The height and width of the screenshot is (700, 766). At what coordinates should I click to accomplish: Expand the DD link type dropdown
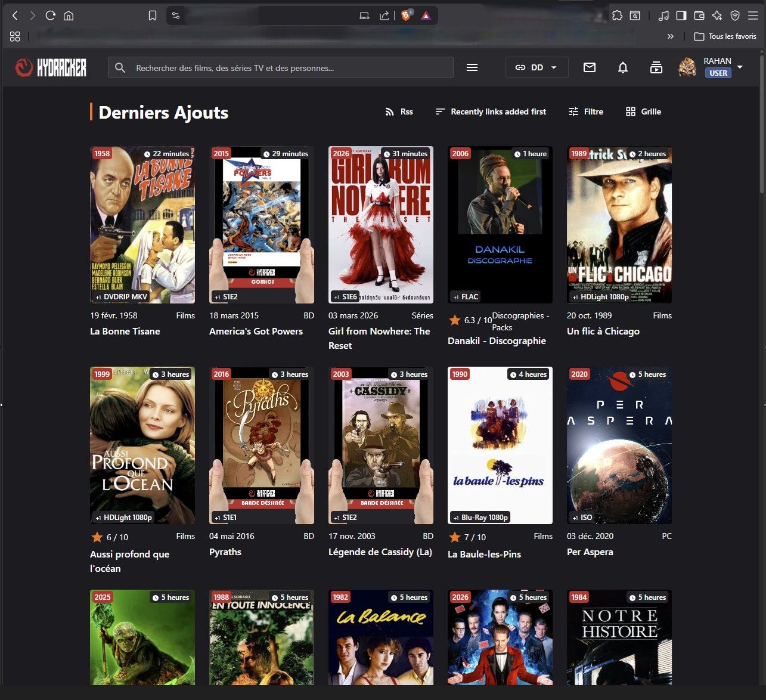click(536, 68)
